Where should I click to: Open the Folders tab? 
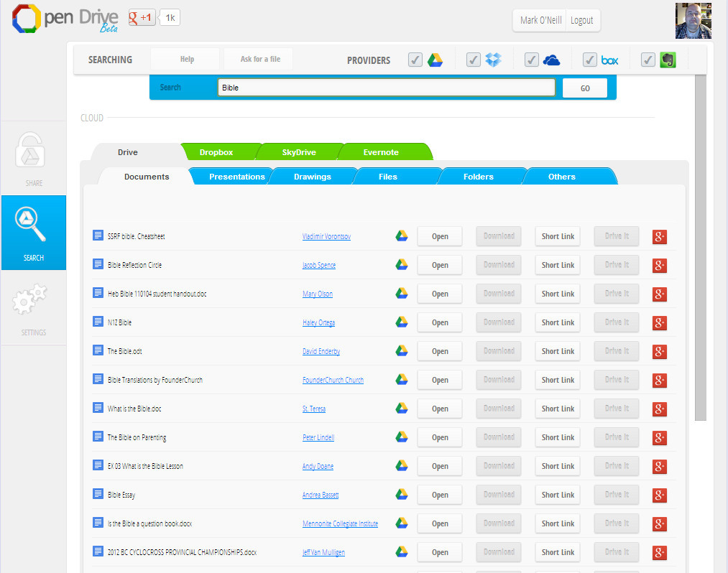coord(478,177)
